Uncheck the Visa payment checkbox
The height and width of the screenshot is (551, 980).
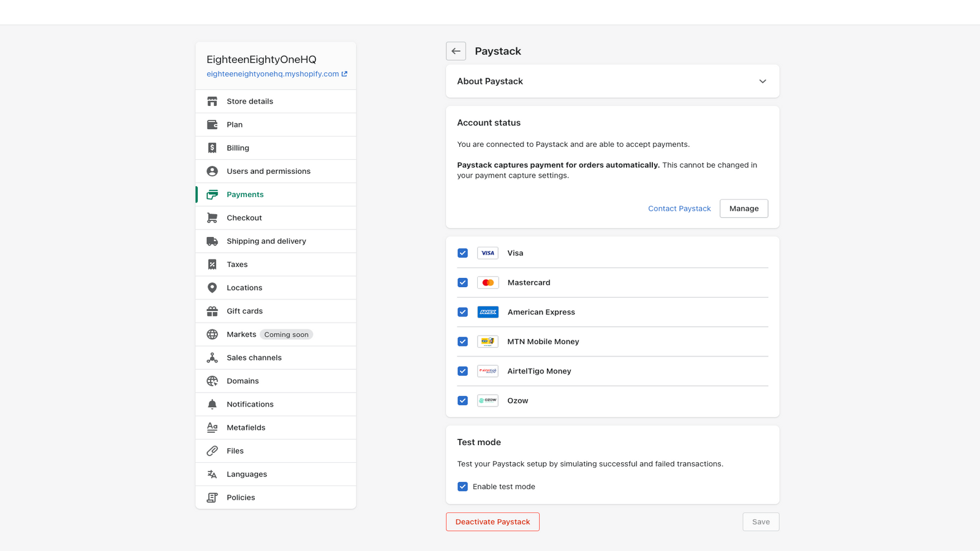pos(462,253)
